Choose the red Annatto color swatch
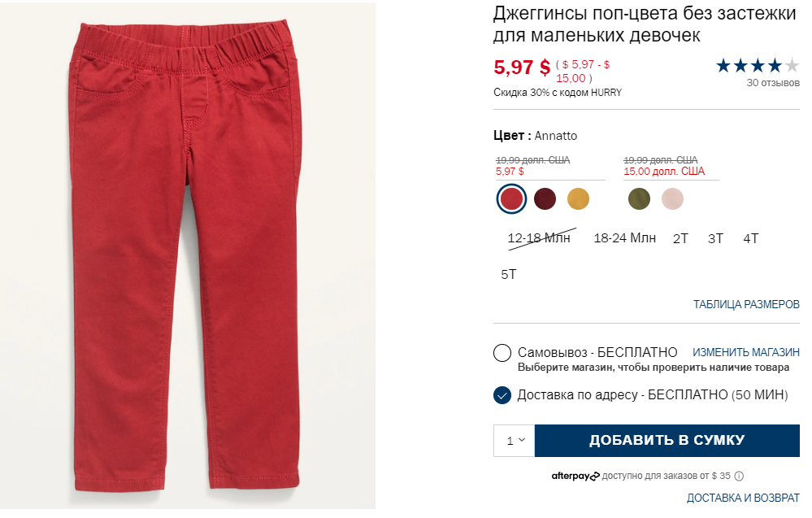 pos(511,199)
